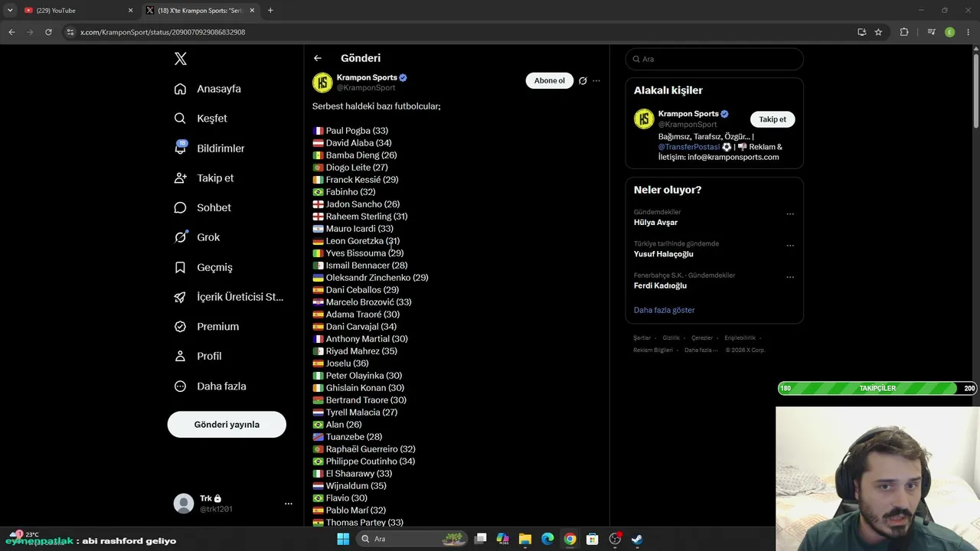Viewport: 980px width, 551px height.
Task: Click the Ara search field on X
Action: [714, 59]
